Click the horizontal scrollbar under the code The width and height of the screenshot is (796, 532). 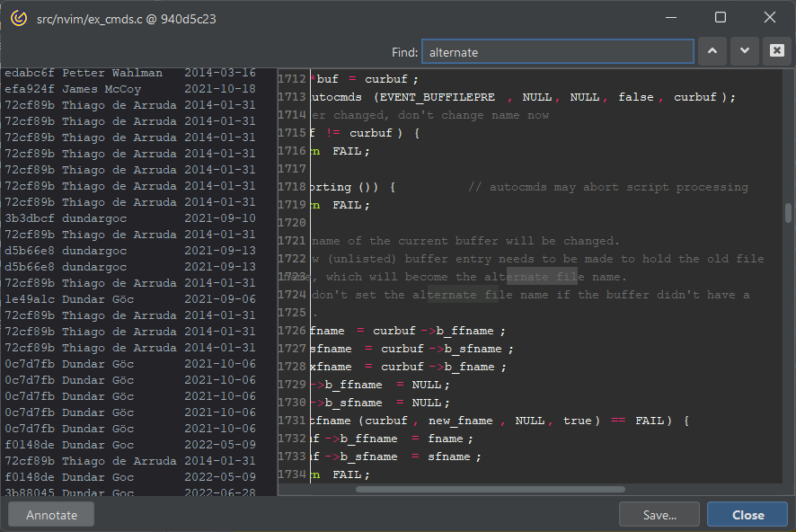pyautogui.click(x=490, y=489)
